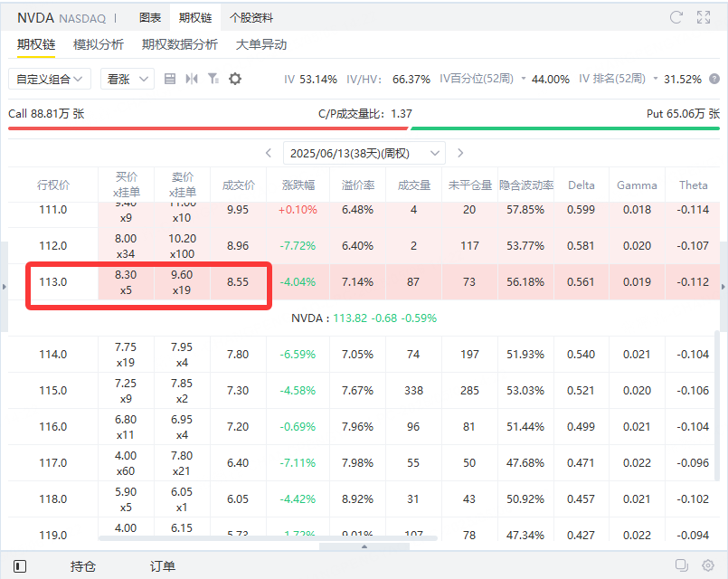
Task: Expand right panel arrow on edge
Action: pos(723,287)
